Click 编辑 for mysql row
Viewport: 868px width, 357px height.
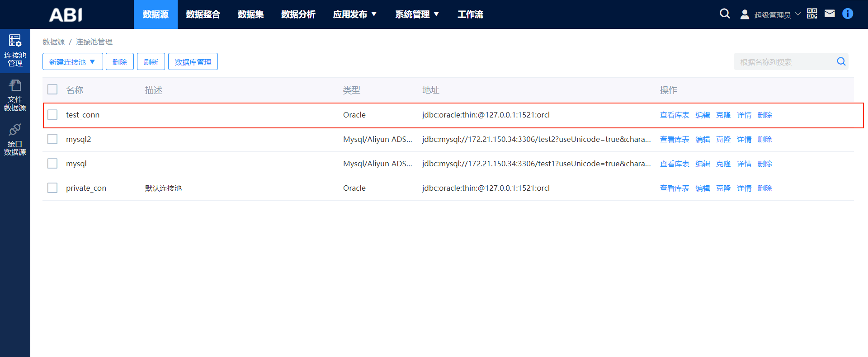(x=703, y=164)
